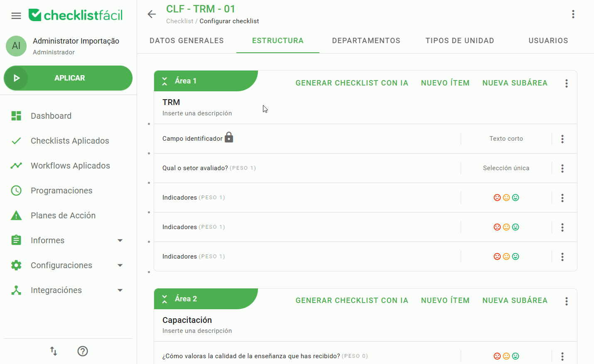Open help with the question mark icon

[x=83, y=351]
